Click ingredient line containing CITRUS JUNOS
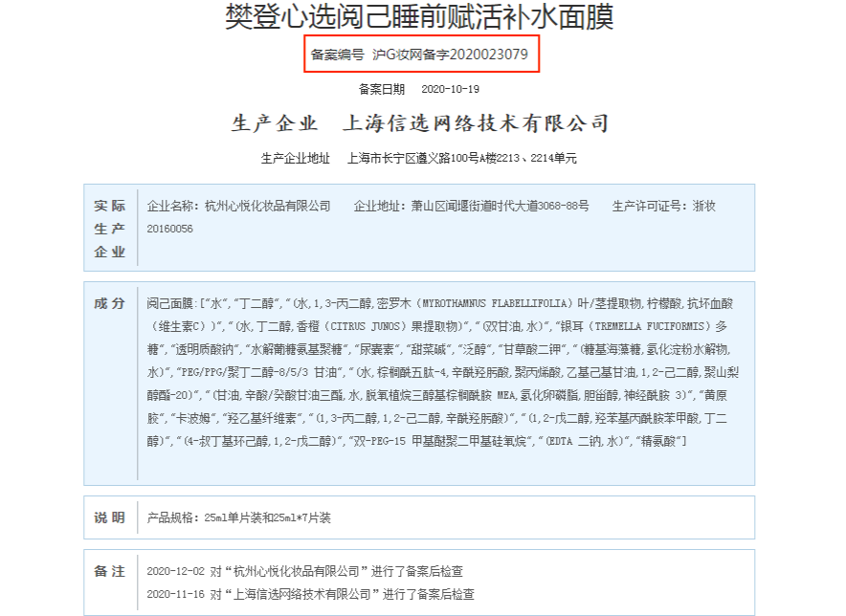The height and width of the screenshot is (616, 846). tap(437, 326)
